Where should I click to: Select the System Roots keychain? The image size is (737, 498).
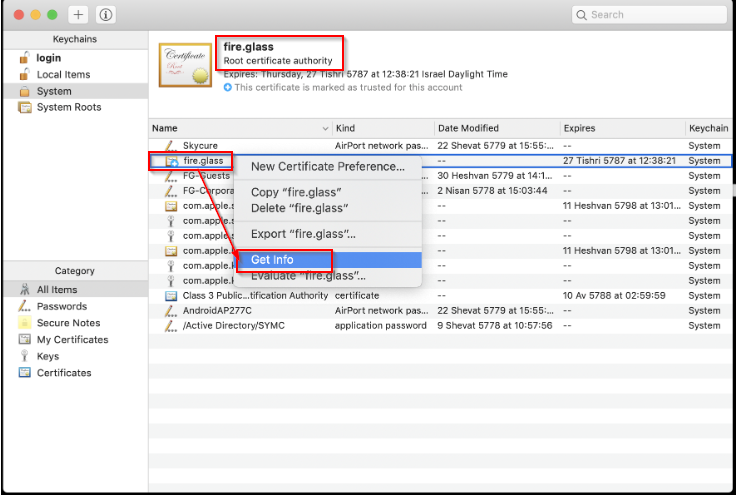pos(68,107)
